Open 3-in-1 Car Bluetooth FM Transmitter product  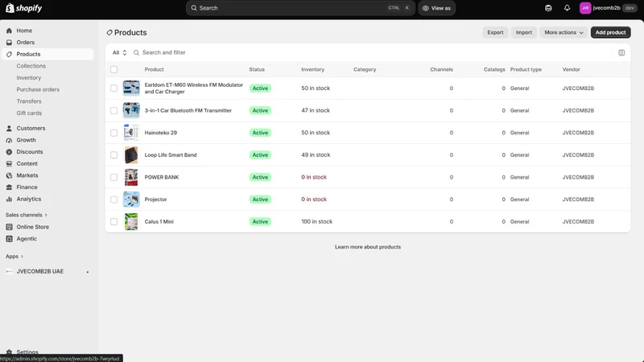point(188,110)
